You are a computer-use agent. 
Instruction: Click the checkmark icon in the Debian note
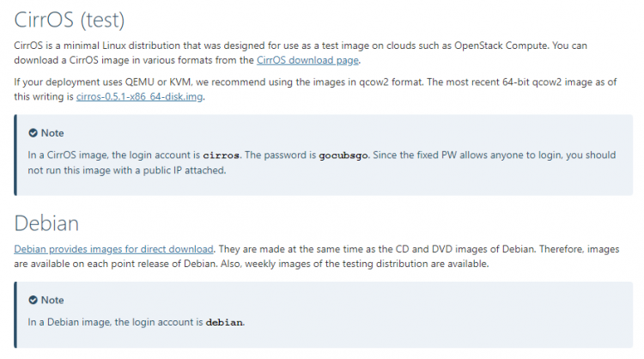click(33, 301)
